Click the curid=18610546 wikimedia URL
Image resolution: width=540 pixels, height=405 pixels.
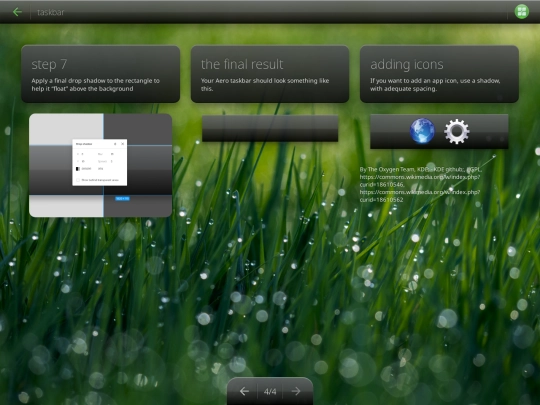point(420,181)
